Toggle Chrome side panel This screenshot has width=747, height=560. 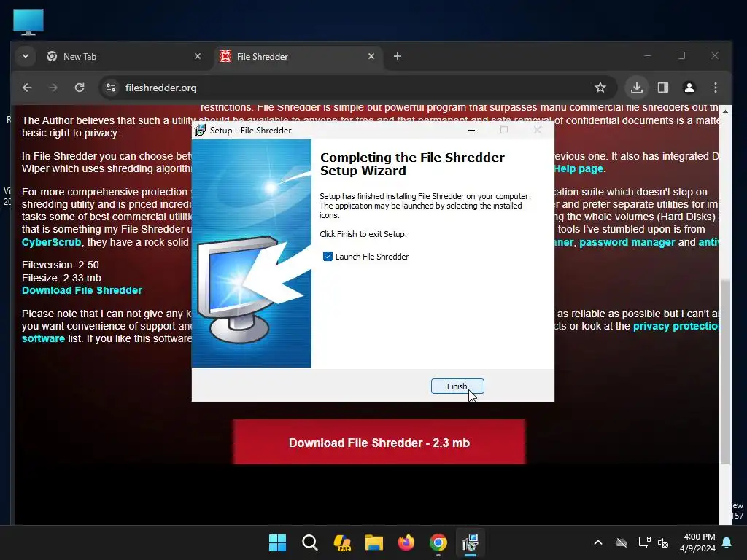point(663,87)
